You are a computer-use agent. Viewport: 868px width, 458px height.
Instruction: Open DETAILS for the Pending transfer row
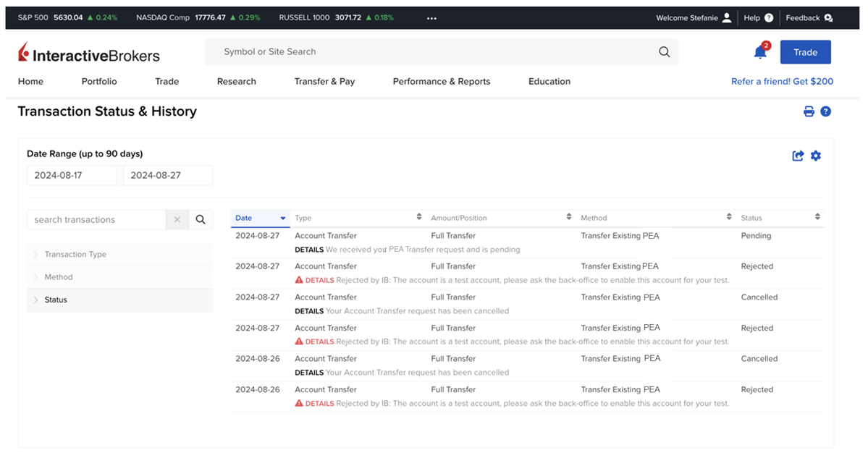[309, 250]
